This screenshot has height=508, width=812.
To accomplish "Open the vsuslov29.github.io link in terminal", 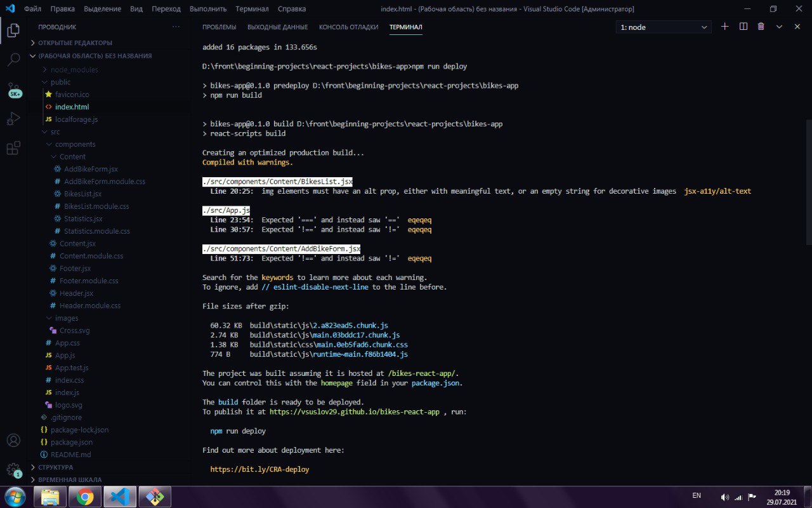I will click(x=355, y=412).
